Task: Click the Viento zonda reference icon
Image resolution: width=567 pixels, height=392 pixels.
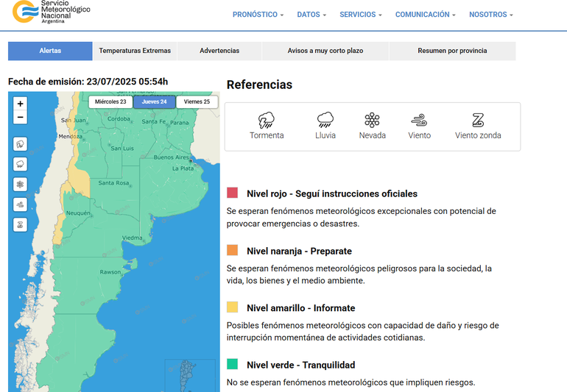Action: pyautogui.click(x=478, y=120)
